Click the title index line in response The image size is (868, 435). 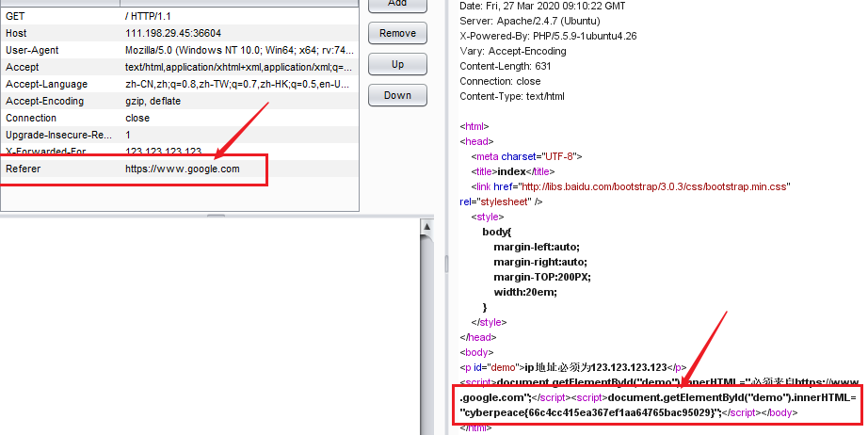pyautogui.click(x=512, y=171)
